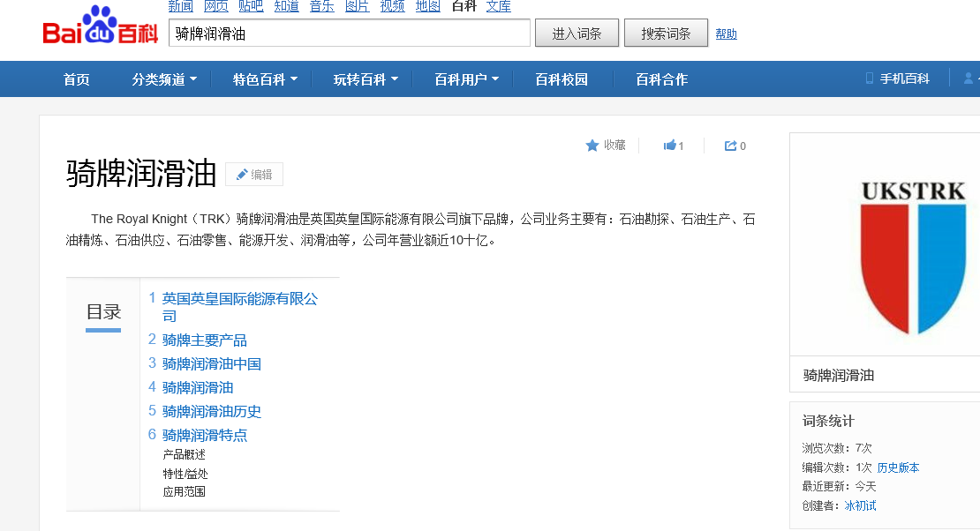Image resolution: width=980 pixels, height=531 pixels.
Task: Open the 帮助 help link
Action: 727,34
